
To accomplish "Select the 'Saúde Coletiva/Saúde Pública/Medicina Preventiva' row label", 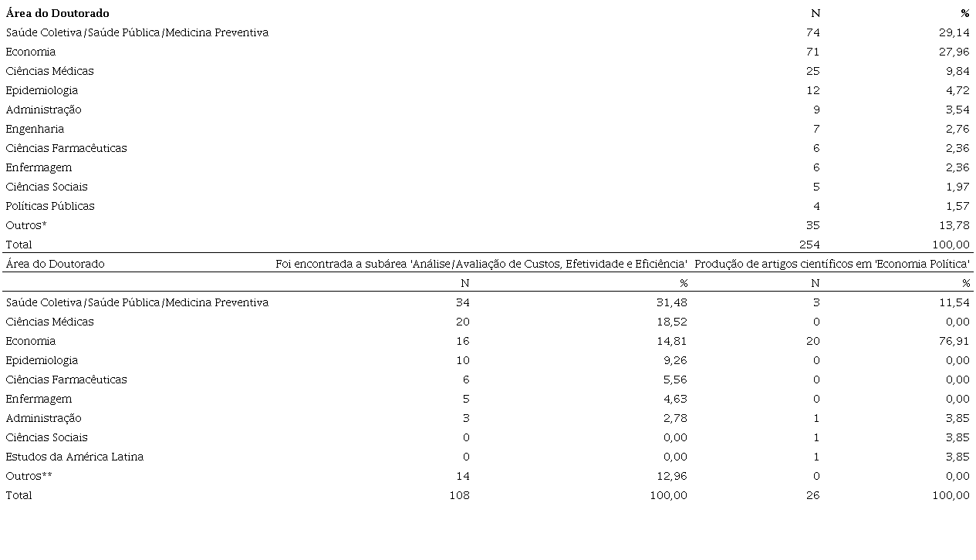I will (x=136, y=32).
